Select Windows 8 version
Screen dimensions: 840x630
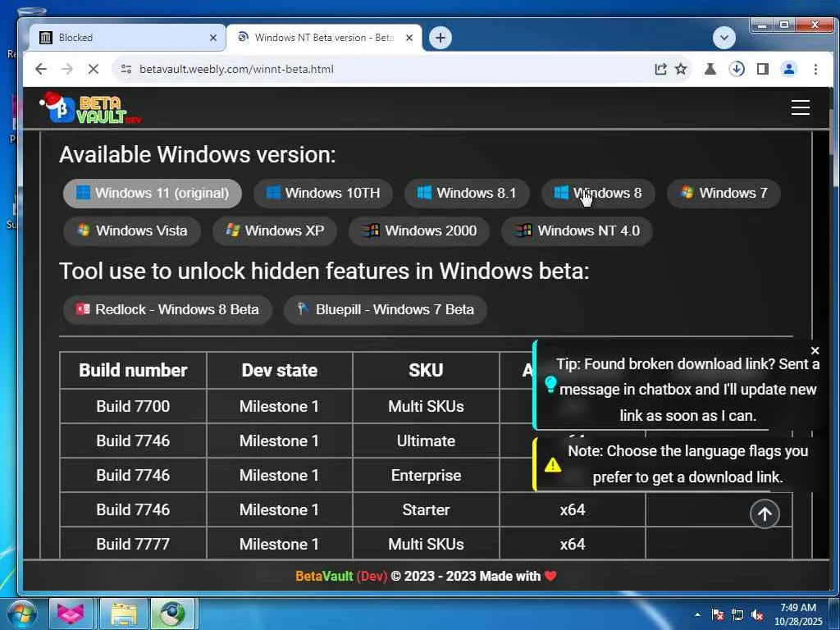coord(598,193)
